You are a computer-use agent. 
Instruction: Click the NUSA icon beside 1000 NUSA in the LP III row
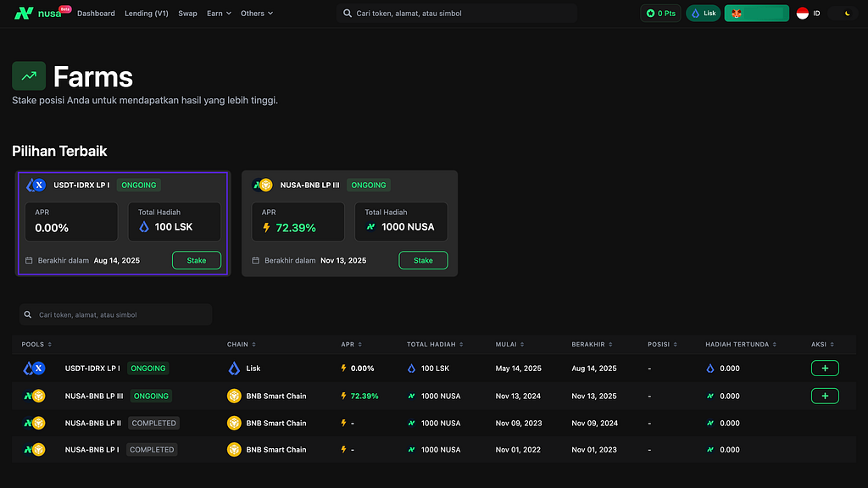[411, 396]
